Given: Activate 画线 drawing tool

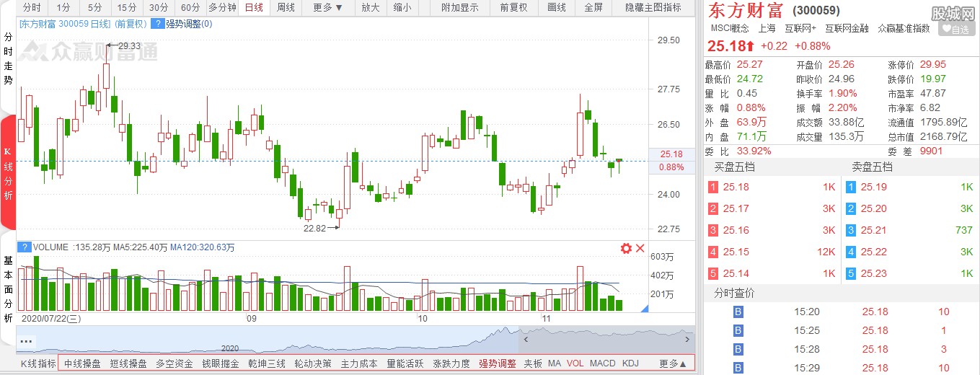Looking at the screenshot, I should 557,8.
